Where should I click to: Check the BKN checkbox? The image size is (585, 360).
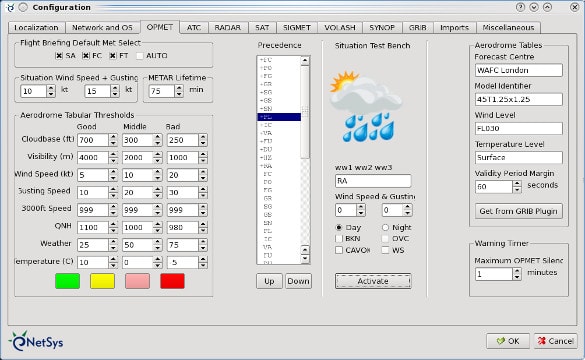339,238
